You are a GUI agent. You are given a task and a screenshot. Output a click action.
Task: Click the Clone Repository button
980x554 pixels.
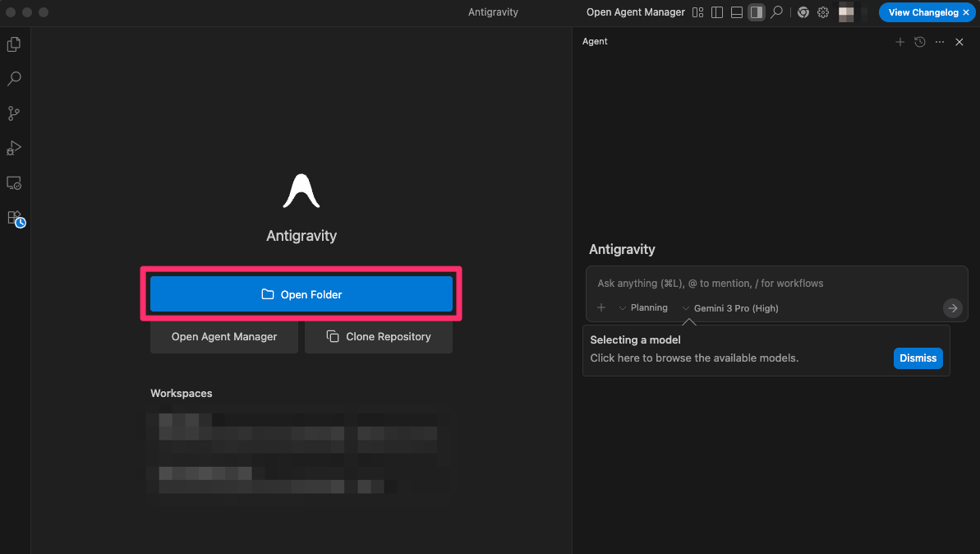(x=379, y=336)
